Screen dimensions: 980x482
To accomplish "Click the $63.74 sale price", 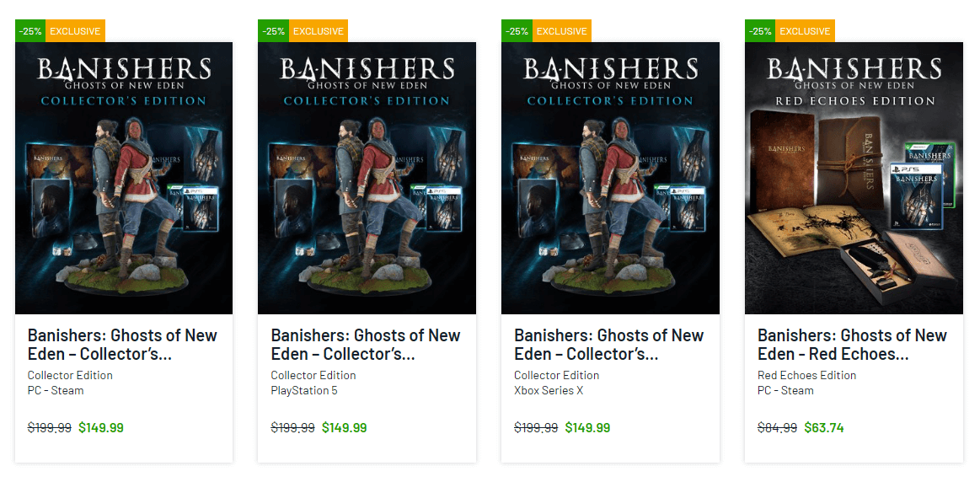I will pos(824,427).
